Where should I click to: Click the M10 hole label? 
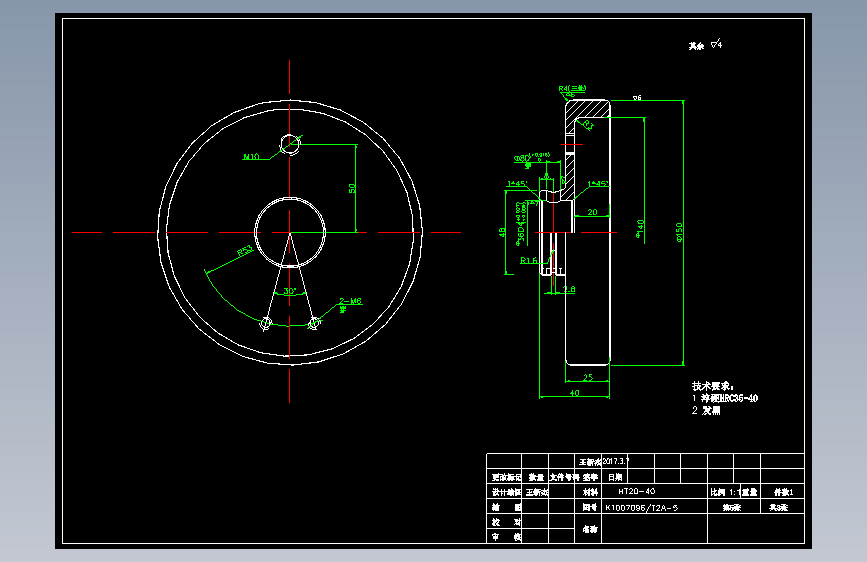point(251,157)
